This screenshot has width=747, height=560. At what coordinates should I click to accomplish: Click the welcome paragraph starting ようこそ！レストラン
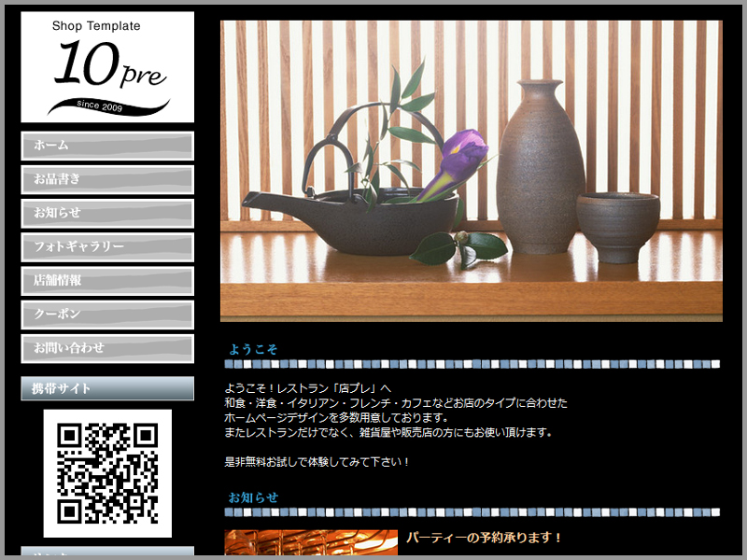tap(308, 387)
